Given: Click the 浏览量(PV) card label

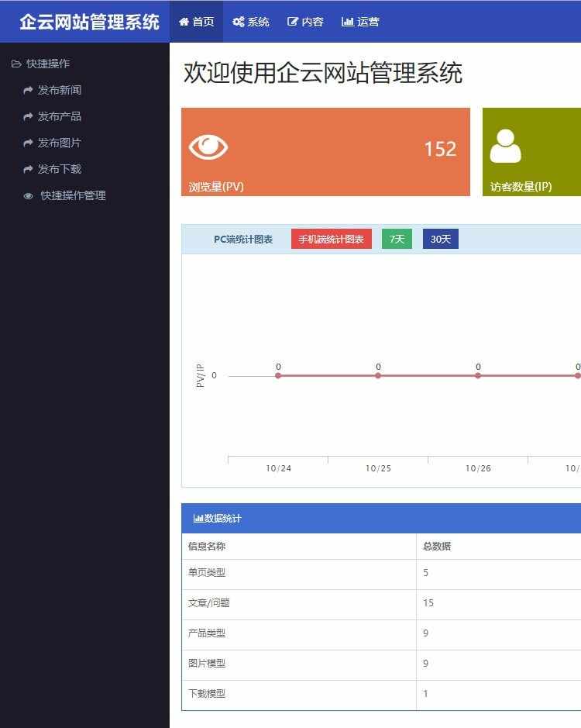Looking at the screenshot, I should 216,187.
